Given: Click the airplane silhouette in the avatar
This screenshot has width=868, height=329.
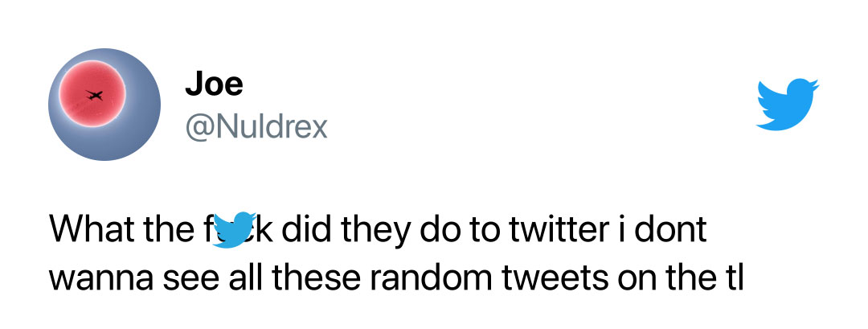Looking at the screenshot, I should click(x=94, y=97).
